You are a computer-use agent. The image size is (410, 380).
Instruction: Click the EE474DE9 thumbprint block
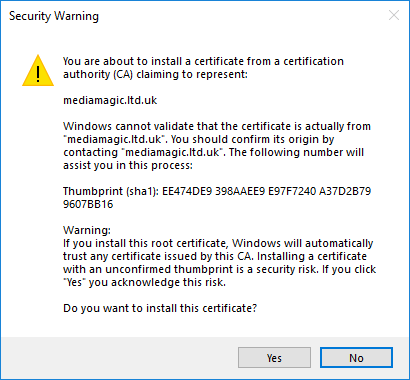click(187, 191)
